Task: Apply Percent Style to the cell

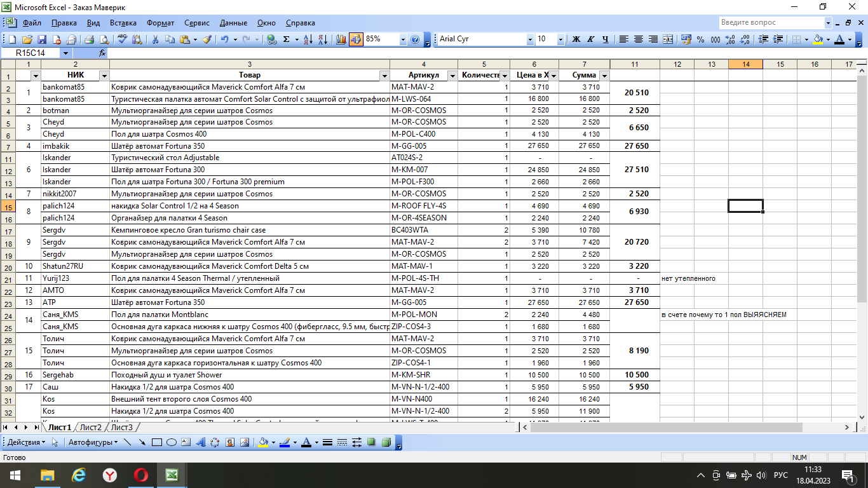Action: 700,39
